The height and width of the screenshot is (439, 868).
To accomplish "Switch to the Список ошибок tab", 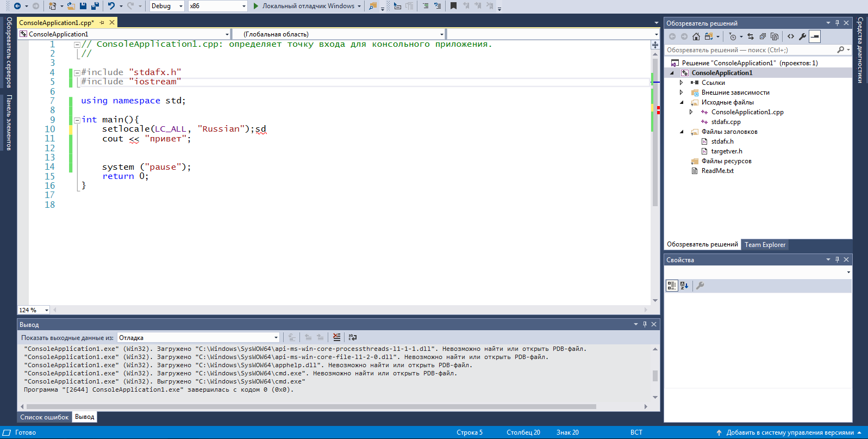I will [x=45, y=417].
